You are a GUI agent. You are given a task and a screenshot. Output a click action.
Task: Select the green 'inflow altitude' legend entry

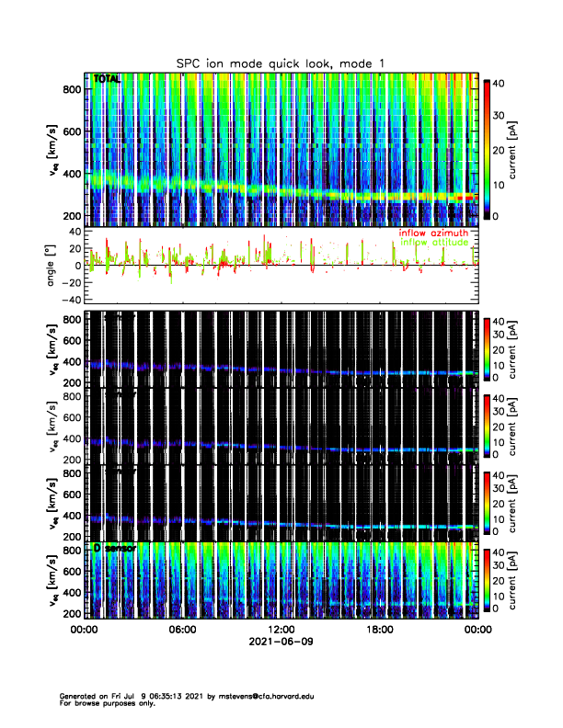pyautogui.click(x=432, y=243)
